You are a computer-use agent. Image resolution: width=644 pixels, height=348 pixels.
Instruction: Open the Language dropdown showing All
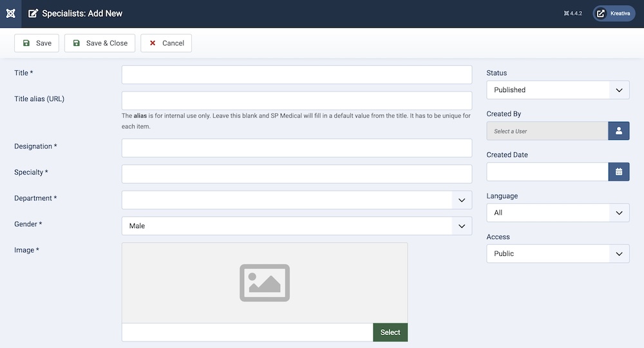[558, 213]
